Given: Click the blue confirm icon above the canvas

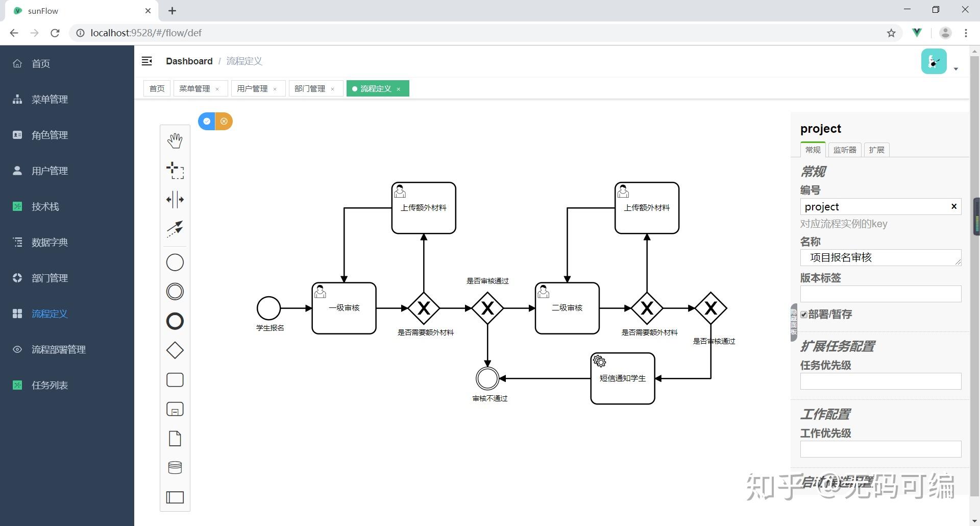Looking at the screenshot, I should pos(206,121).
